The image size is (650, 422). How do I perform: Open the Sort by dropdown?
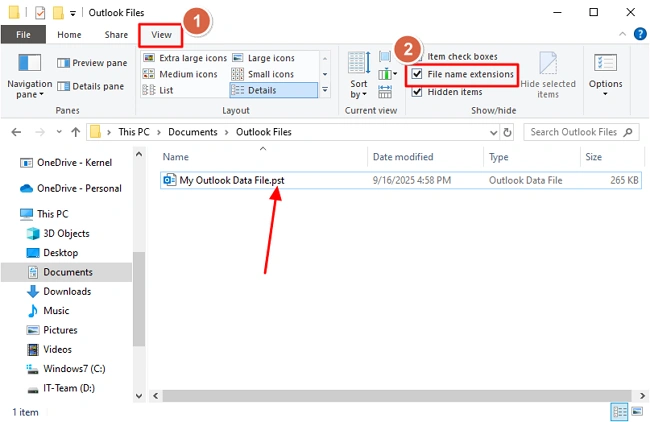(x=359, y=75)
